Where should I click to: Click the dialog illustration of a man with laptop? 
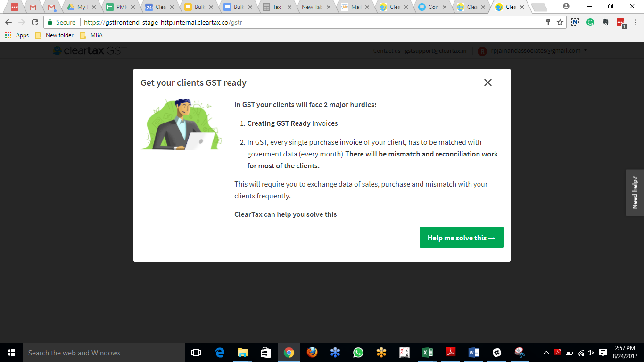click(x=181, y=124)
